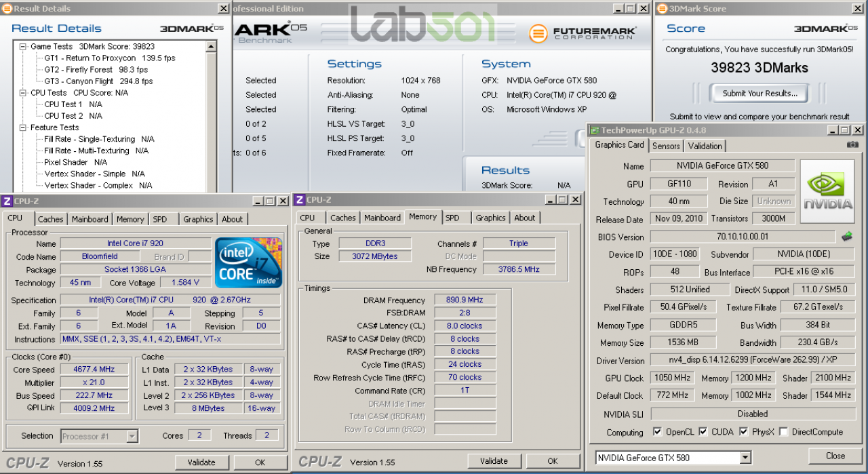The image size is (868, 474).
Task: Select Vertex Shader - Complex row
Action: (x=98, y=185)
